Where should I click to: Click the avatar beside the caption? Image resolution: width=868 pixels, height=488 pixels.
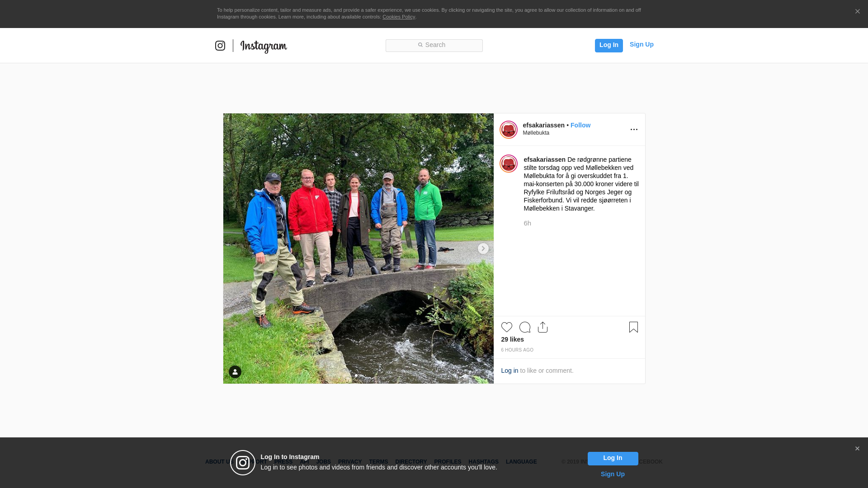coord(509,164)
